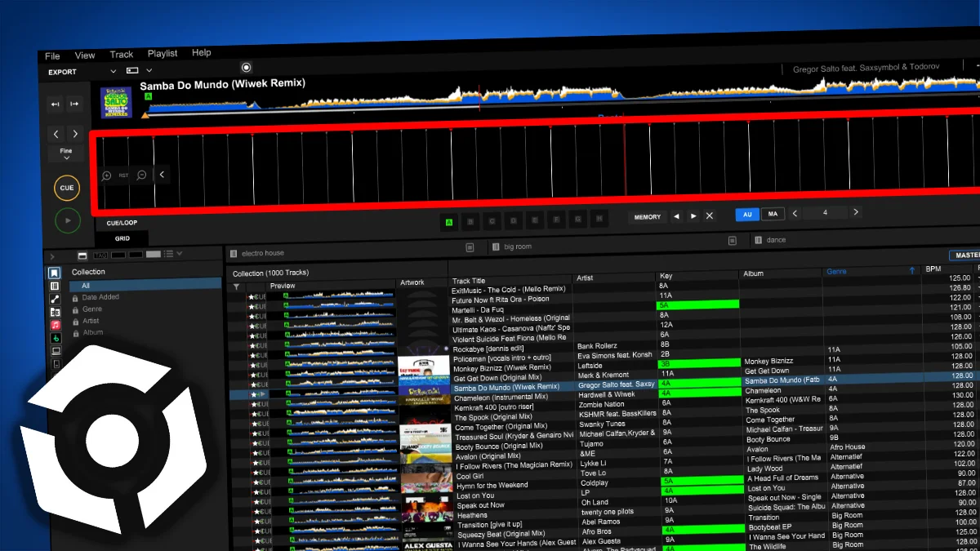Delete the memory cue with the X icon

[x=709, y=216]
